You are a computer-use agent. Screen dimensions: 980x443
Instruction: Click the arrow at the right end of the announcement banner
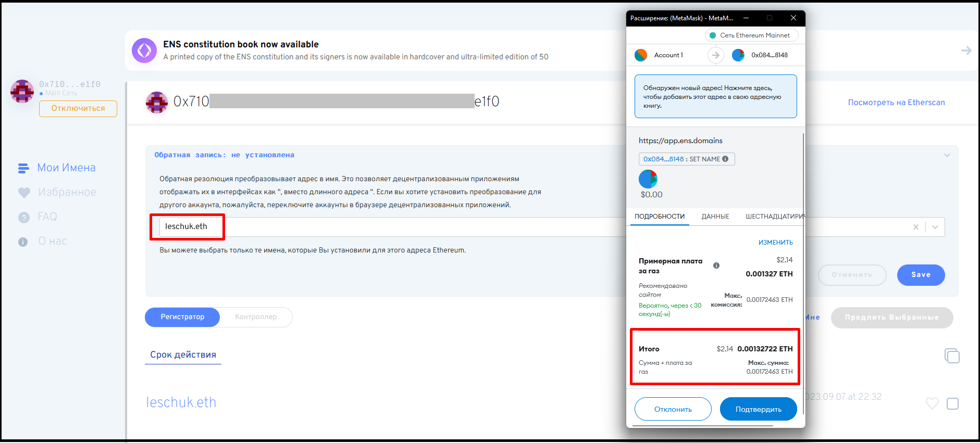click(x=966, y=50)
